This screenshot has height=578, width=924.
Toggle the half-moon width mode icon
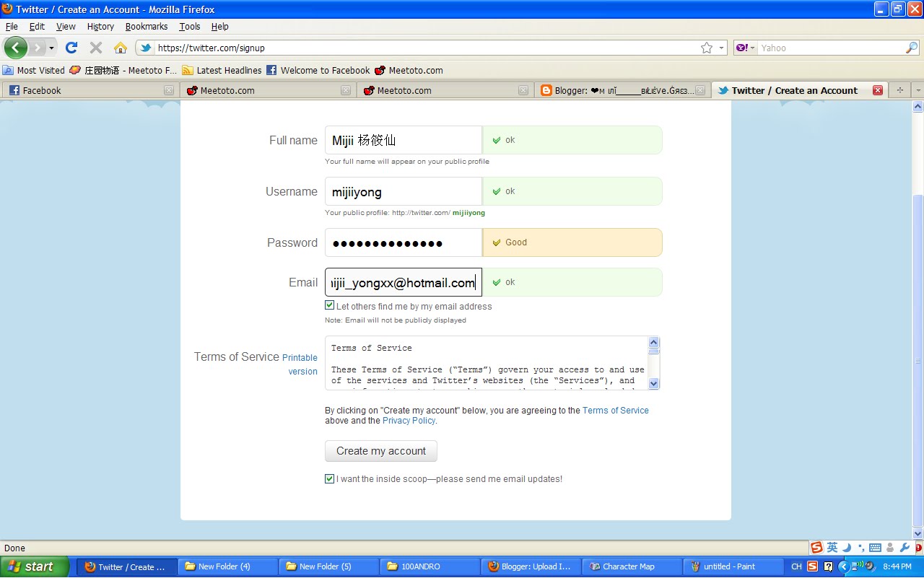(847, 548)
